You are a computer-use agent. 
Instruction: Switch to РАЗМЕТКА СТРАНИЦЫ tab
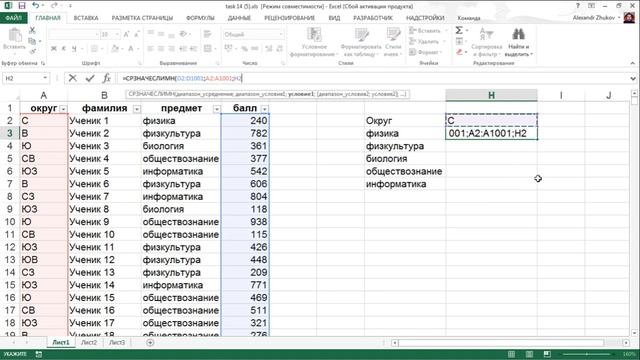pyautogui.click(x=142, y=18)
